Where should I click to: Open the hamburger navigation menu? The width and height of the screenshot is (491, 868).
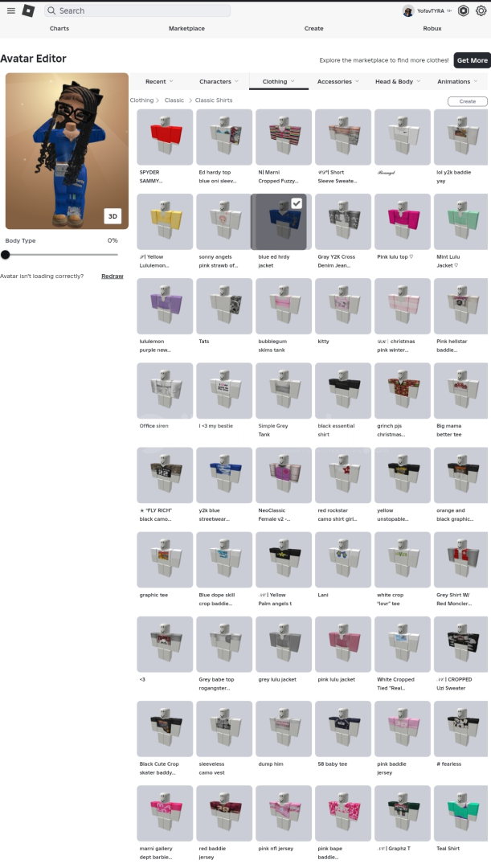click(11, 10)
